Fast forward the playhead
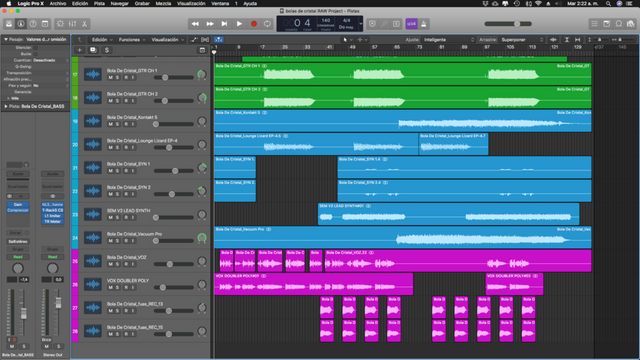640x360 pixels. [210, 24]
